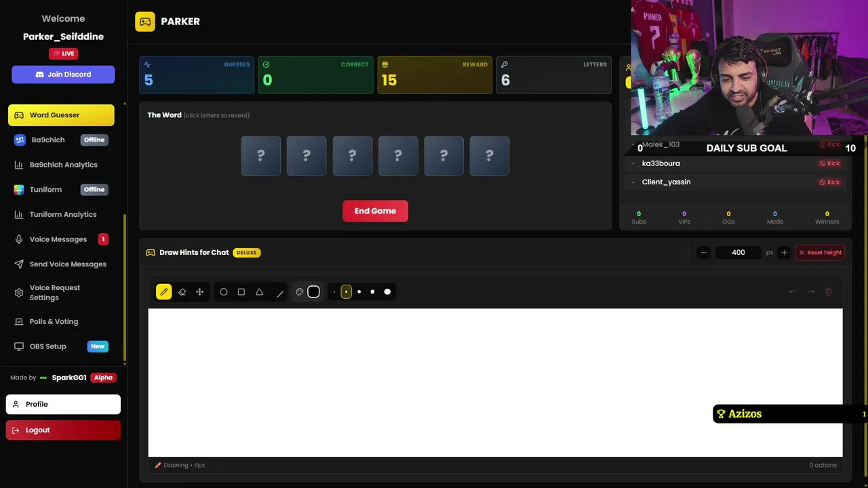
Task: Reveal the fourth hidden letter tile
Action: (x=398, y=156)
